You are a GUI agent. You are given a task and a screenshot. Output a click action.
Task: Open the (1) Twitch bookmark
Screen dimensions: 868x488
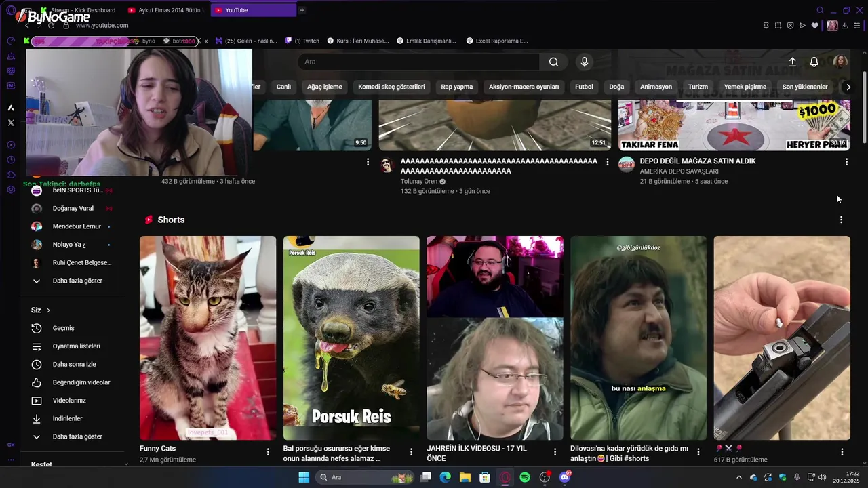click(302, 41)
